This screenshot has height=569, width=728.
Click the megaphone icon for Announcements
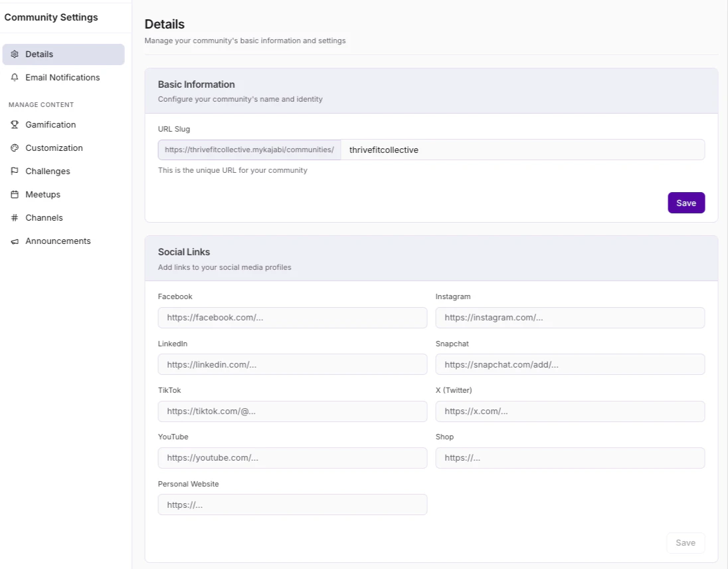point(15,241)
